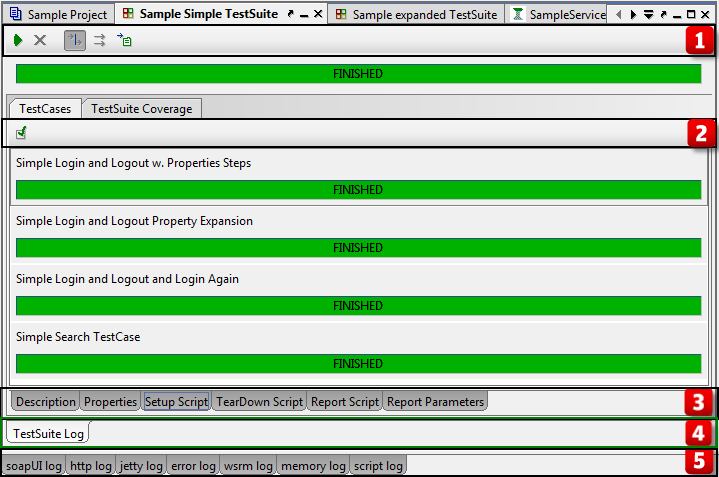The height and width of the screenshot is (477, 719).
Task: Open the Report Script editor
Action: click(x=345, y=402)
